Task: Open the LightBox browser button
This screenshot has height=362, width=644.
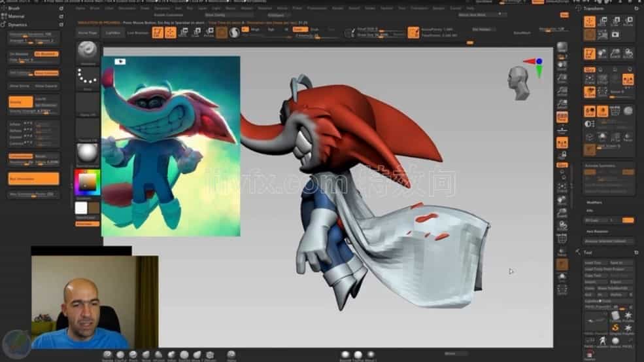Action: point(112,33)
